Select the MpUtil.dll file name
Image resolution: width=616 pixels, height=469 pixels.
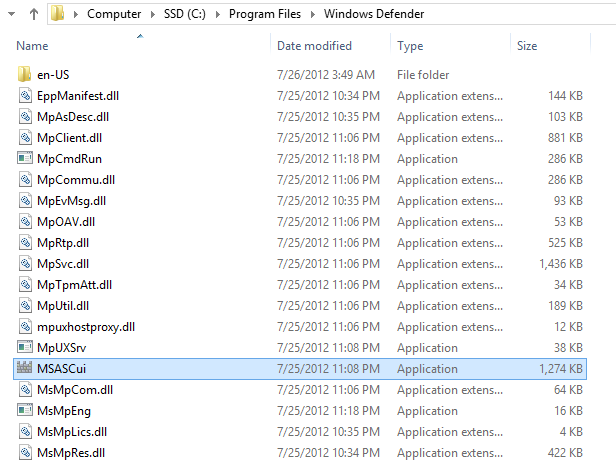click(x=63, y=306)
